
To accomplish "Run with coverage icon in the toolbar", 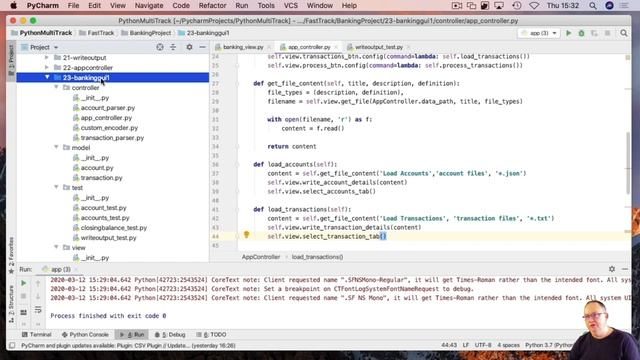I will pos(594,33).
